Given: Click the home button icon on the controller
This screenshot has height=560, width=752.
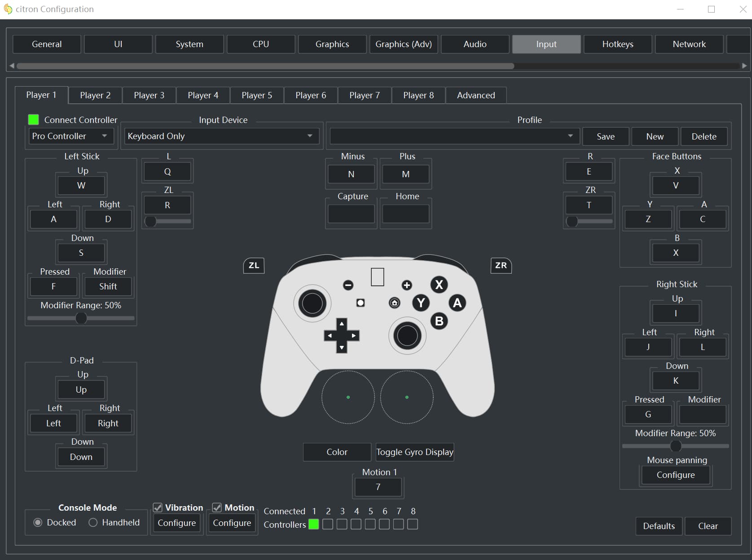Looking at the screenshot, I should tap(394, 303).
